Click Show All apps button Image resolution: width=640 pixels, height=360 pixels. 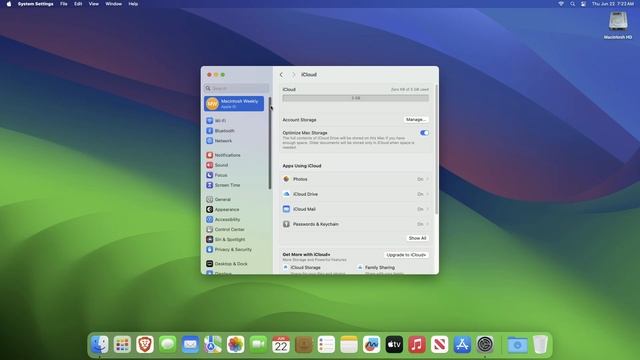click(417, 238)
